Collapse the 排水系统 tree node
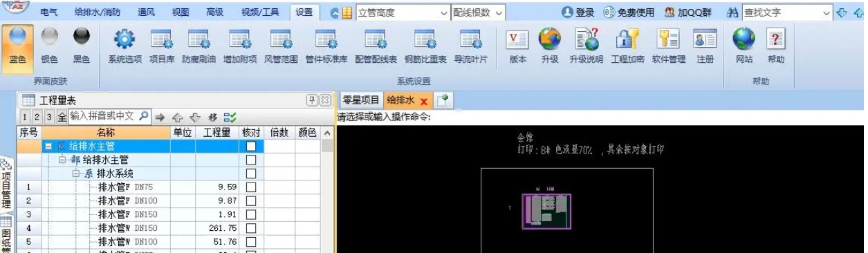 (x=77, y=174)
